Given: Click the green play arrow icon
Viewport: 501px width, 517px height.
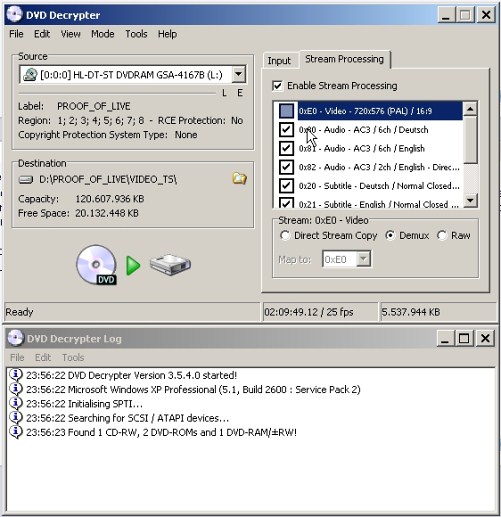Looking at the screenshot, I should click(x=133, y=266).
